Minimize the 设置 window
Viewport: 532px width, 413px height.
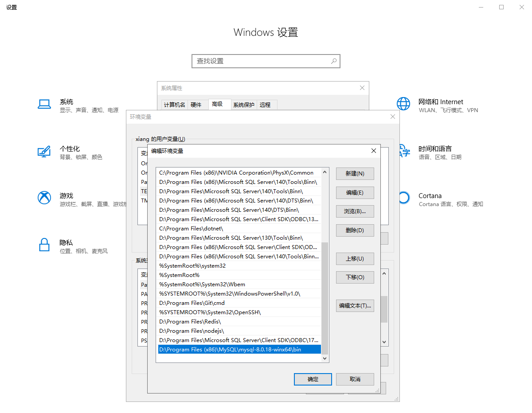(481, 7)
